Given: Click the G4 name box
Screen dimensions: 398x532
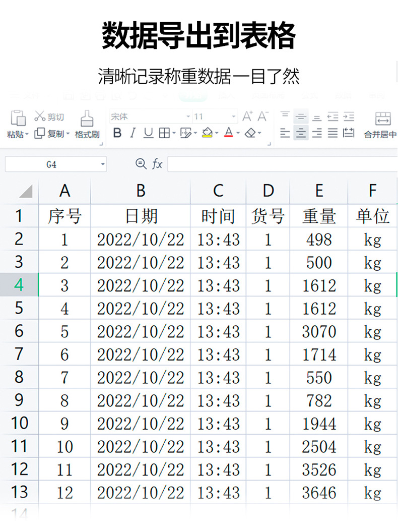Looking at the screenshot, I should (51, 164).
